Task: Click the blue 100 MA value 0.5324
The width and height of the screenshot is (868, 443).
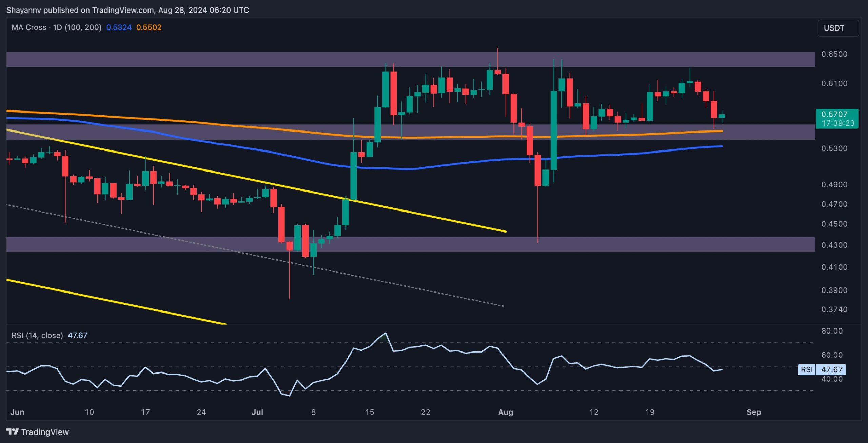Action: [x=119, y=27]
